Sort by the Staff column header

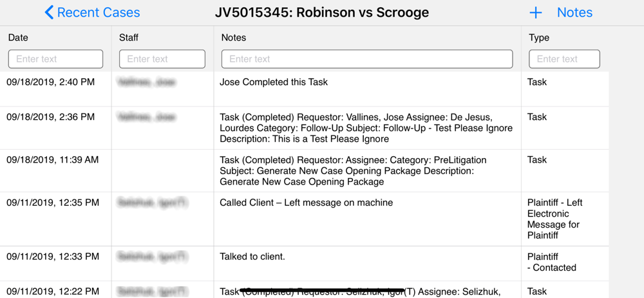coord(129,37)
